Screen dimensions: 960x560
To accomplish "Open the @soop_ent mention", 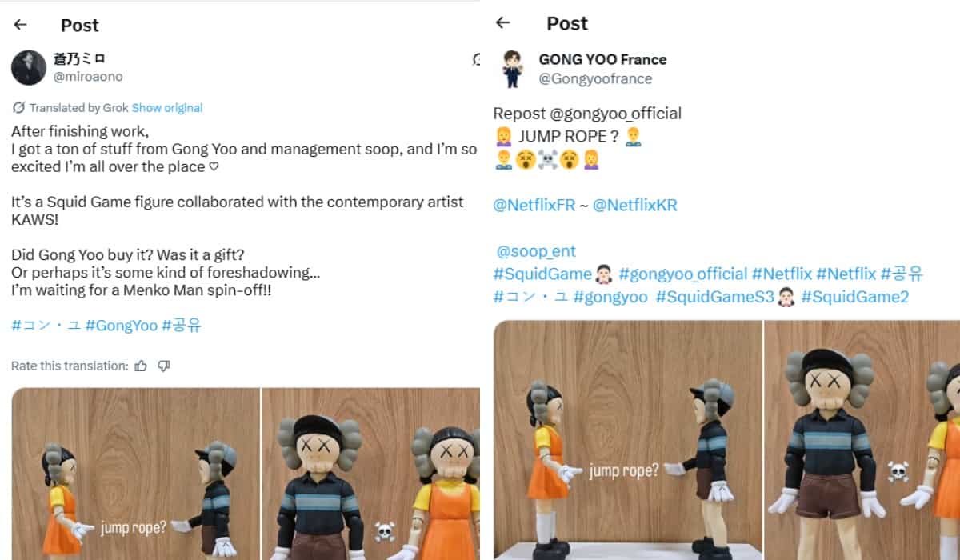I will [x=536, y=251].
